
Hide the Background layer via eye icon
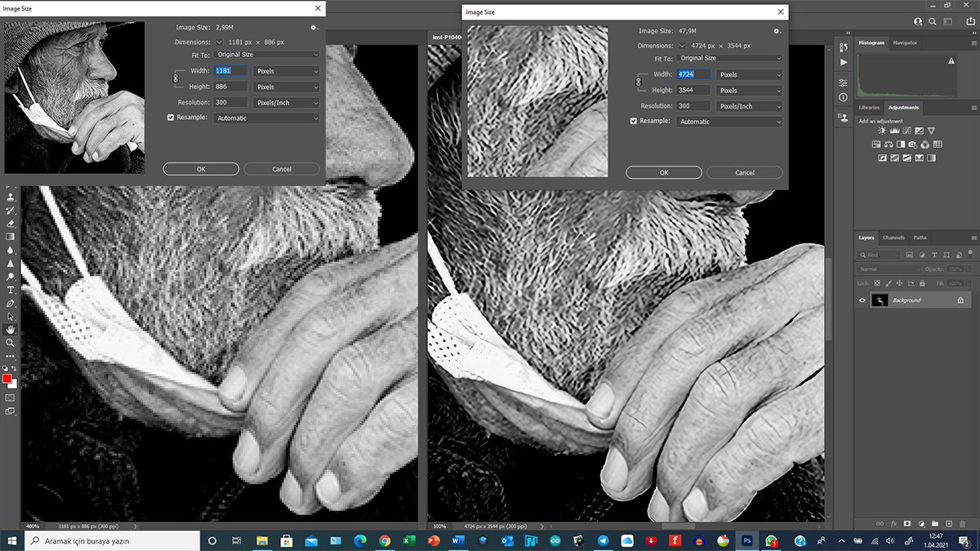point(862,300)
